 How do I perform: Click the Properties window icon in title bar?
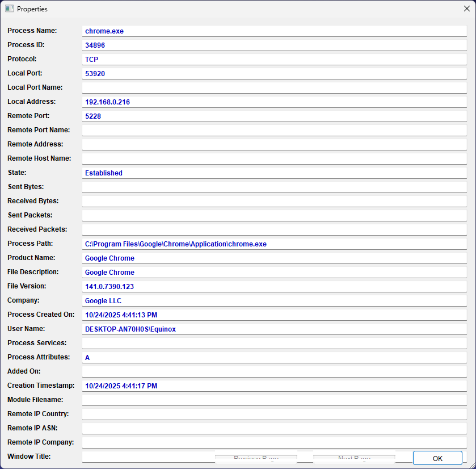9,9
